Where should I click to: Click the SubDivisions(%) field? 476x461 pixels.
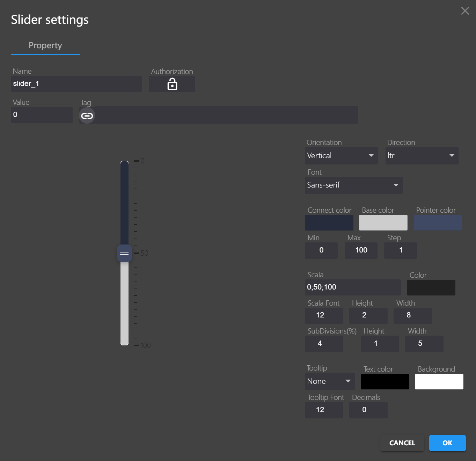[x=324, y=344]
